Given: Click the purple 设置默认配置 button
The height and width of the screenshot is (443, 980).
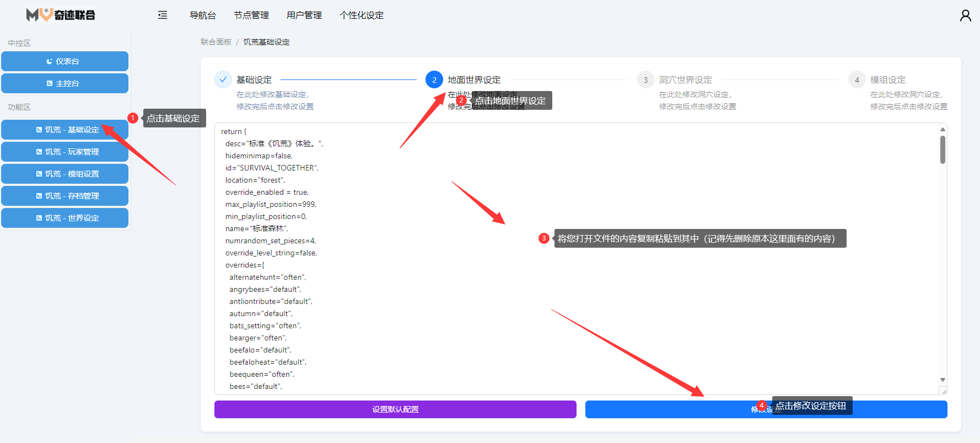Looking at the screenshot, I should [x=395, y=409].
